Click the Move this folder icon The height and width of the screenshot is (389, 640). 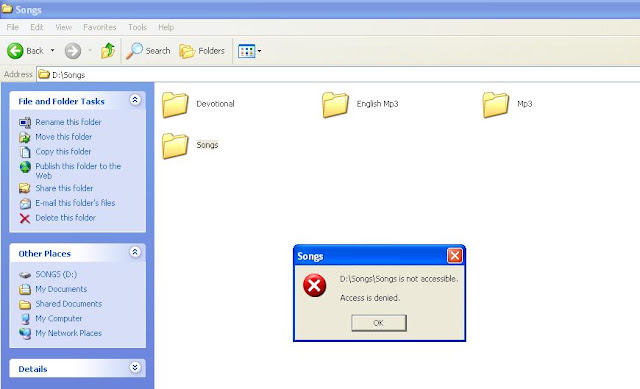(25, 137)
